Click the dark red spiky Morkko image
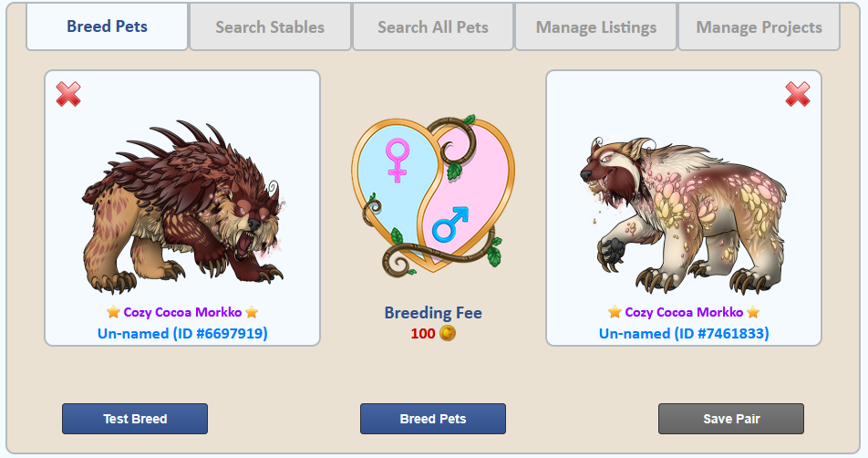Image resolution: width=868 pixels, height=458 pixels. coord(182,206)
